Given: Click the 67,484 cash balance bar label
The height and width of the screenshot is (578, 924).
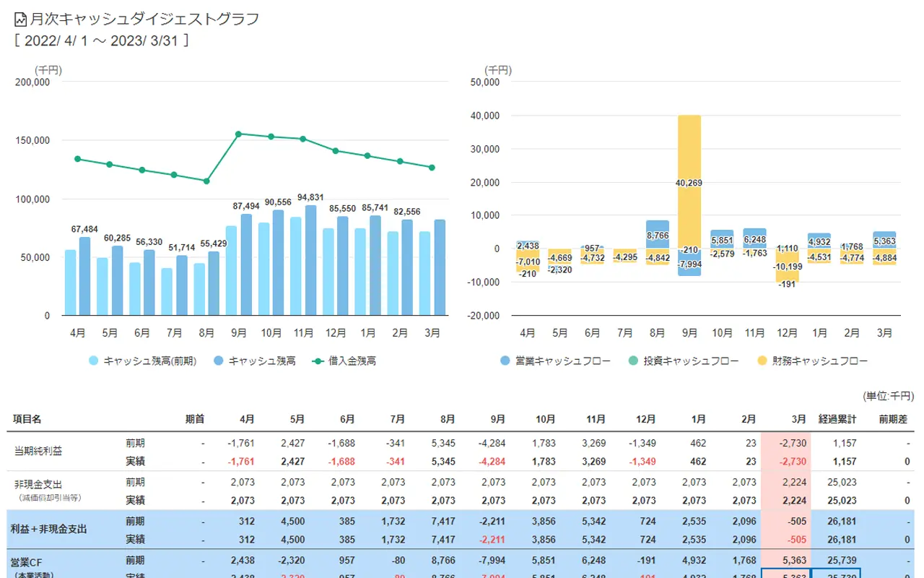Looking at the screenshot, I should point(84,229).
